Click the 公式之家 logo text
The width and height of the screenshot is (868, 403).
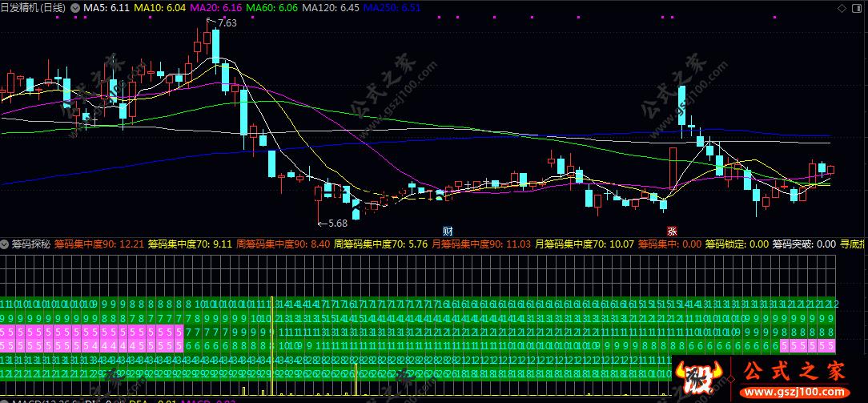(794, 372)
